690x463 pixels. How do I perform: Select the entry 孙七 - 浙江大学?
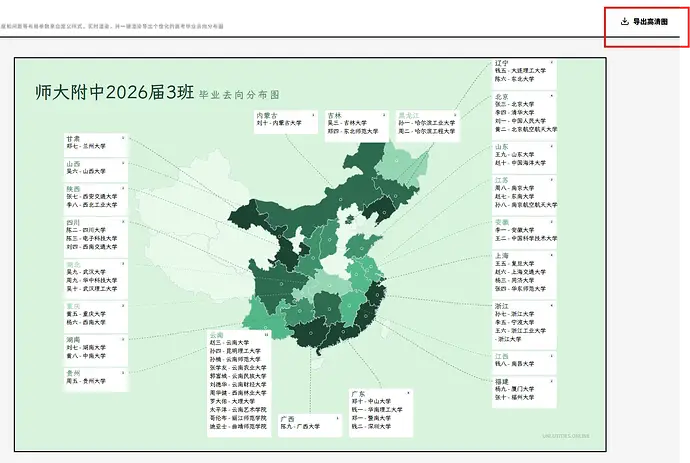514,314
